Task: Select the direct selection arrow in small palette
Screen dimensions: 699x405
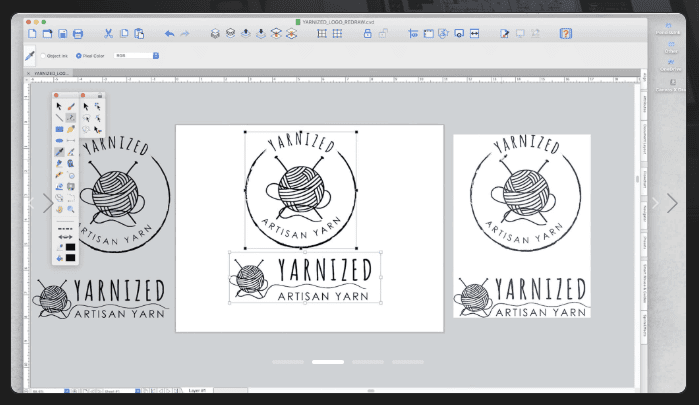Action: point(86,107)
